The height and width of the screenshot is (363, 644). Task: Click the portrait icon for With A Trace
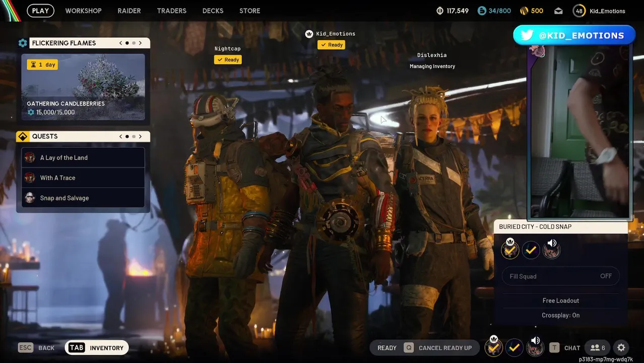coord(30,177)
